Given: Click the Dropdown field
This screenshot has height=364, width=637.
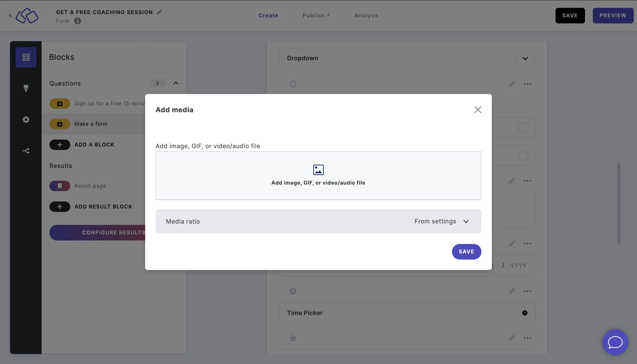Looking at the screenshot, I should [x=407, y=58].
